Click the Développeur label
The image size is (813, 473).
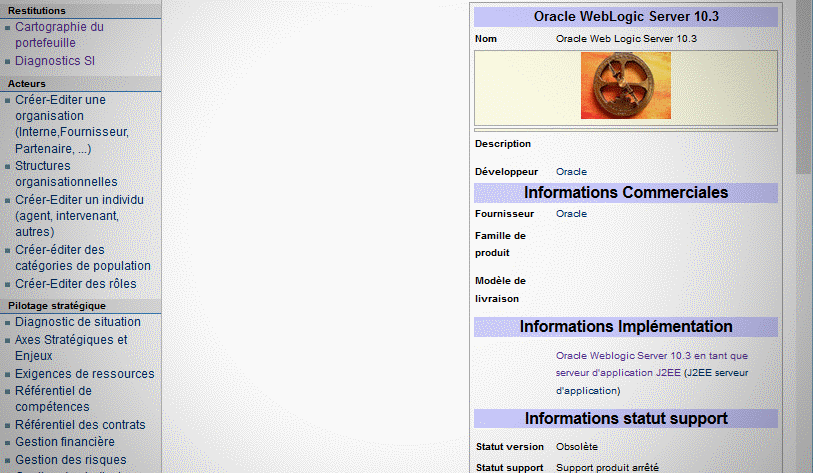(x=507, y=172)
